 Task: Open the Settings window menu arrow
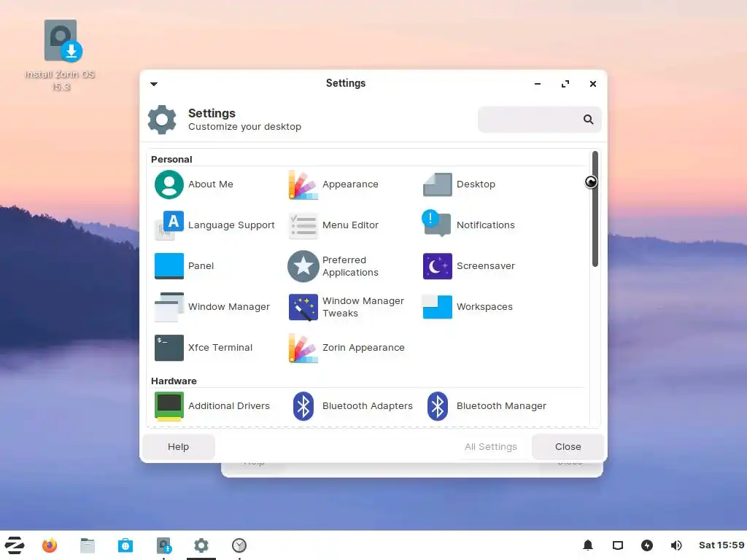tap(154, 85)
